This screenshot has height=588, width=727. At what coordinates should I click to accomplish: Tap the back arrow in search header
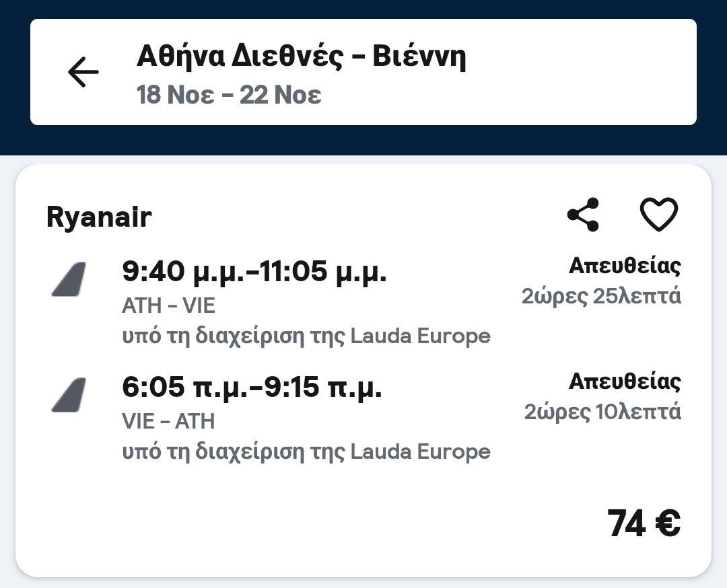[83, 72]
